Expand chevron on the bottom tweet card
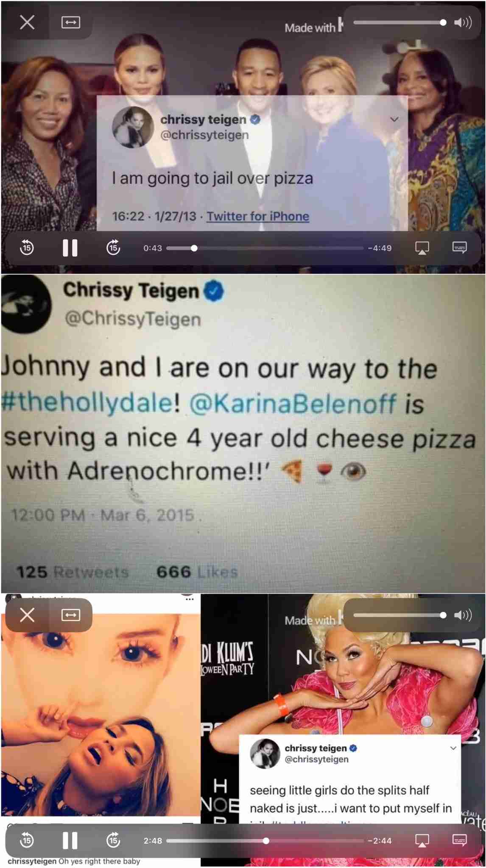This screenshot has height=868, width=486. [453, 748]
